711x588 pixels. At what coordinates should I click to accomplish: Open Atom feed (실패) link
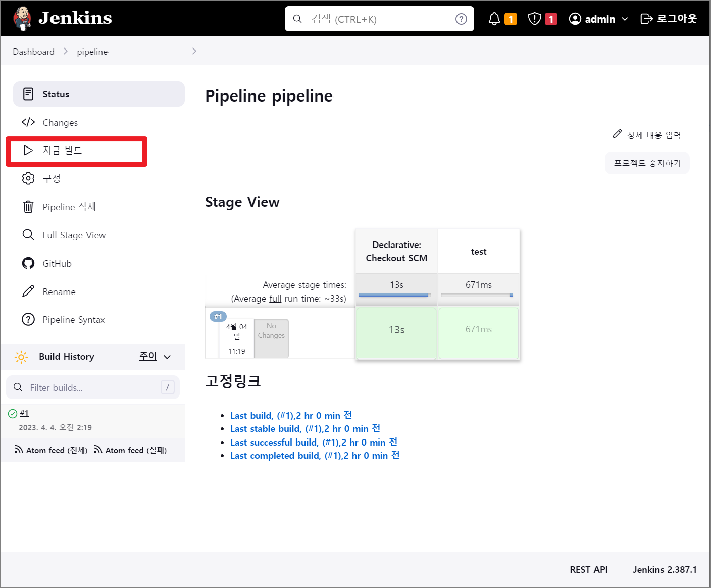tap(136, 450)
